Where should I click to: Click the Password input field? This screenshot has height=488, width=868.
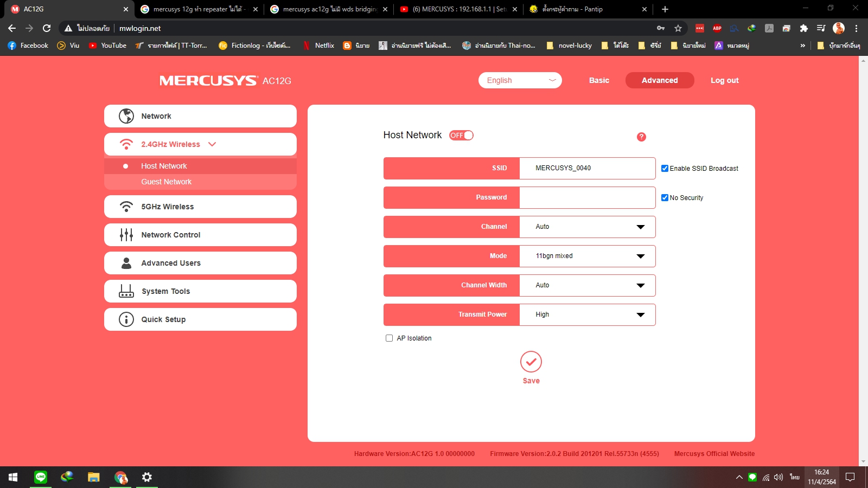point(588,197)
